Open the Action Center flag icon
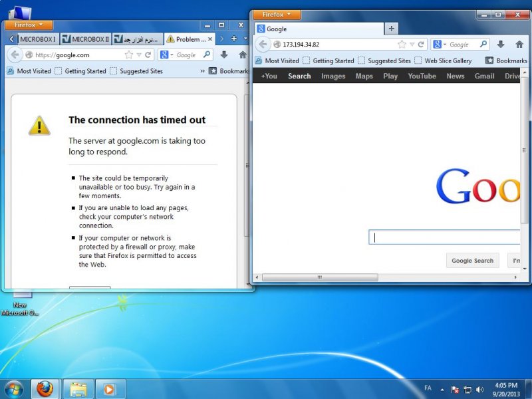The height and width of the screenshot is (399, 532). (455, 390)
